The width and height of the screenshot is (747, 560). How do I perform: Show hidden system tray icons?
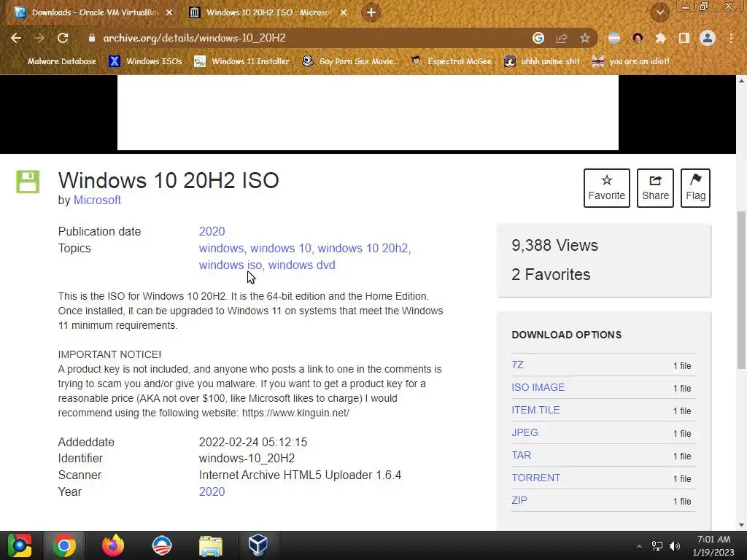639,545
